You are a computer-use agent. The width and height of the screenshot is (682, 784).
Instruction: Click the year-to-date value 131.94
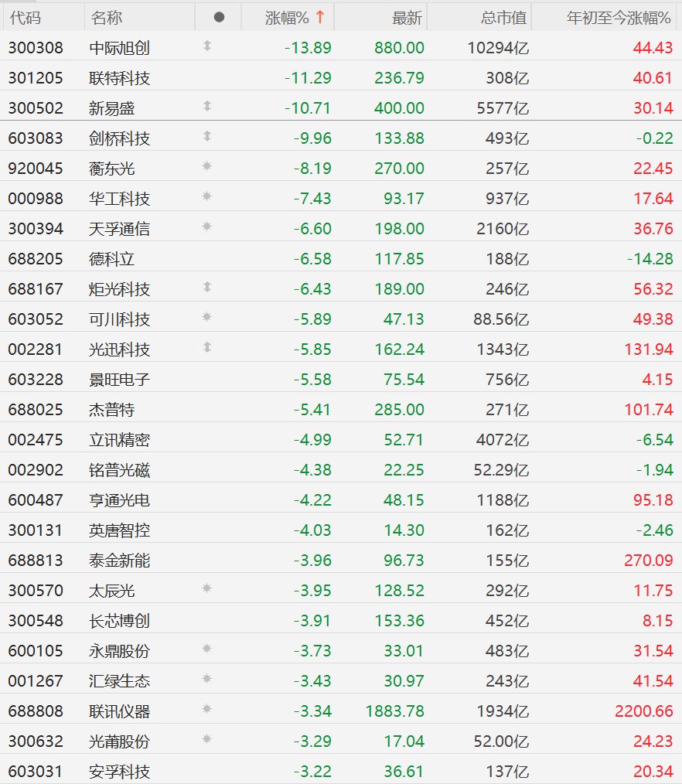pos(649,349)
